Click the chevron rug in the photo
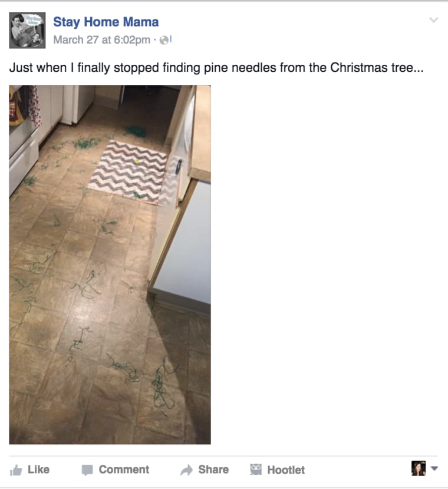 (x=128, y=172)
